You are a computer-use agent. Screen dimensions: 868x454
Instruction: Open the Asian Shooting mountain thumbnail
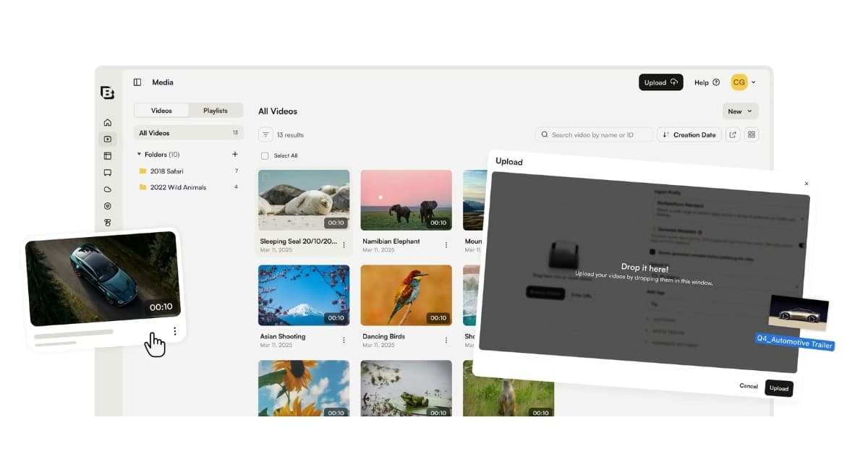[304, 295]
